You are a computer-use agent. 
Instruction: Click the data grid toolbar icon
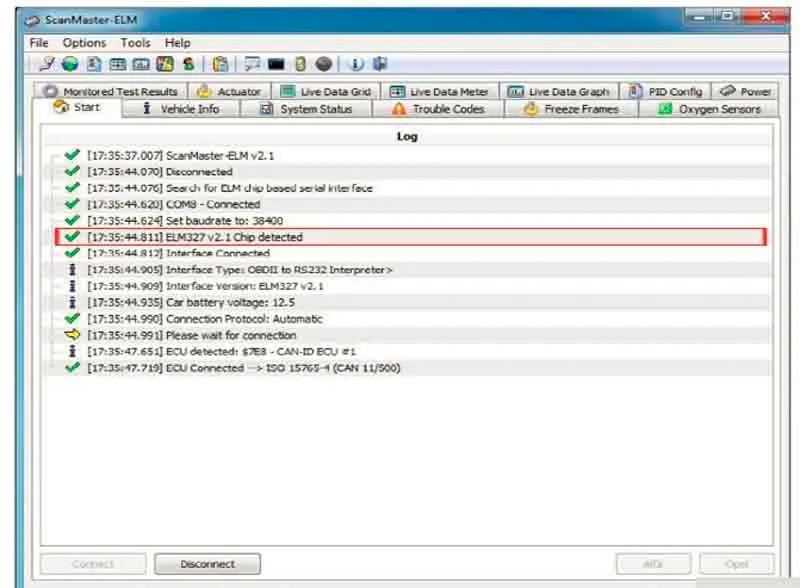[x=118, y=64]
